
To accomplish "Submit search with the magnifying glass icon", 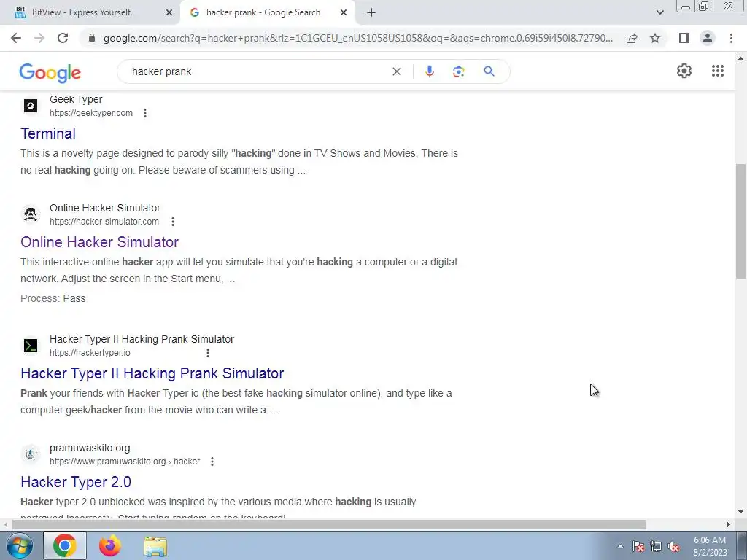I will [489, 71].
